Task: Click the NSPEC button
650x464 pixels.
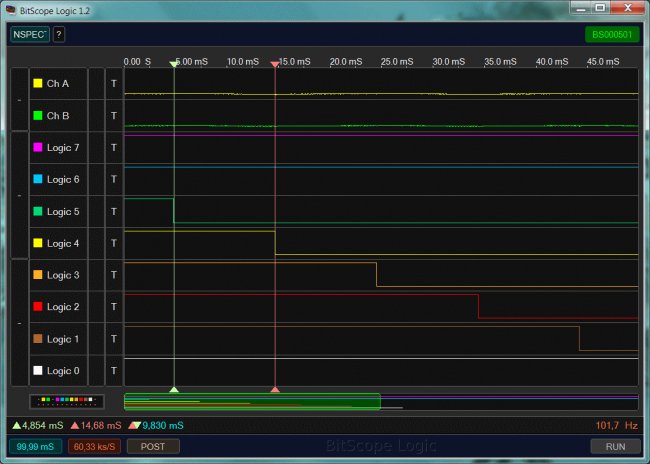Action: click(x=29, y=34)
